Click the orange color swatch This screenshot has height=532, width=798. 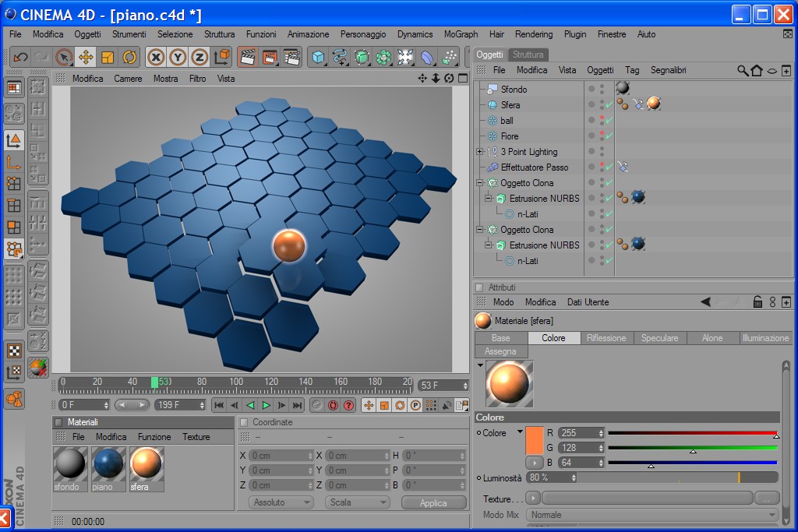click(x=534, y=440)
